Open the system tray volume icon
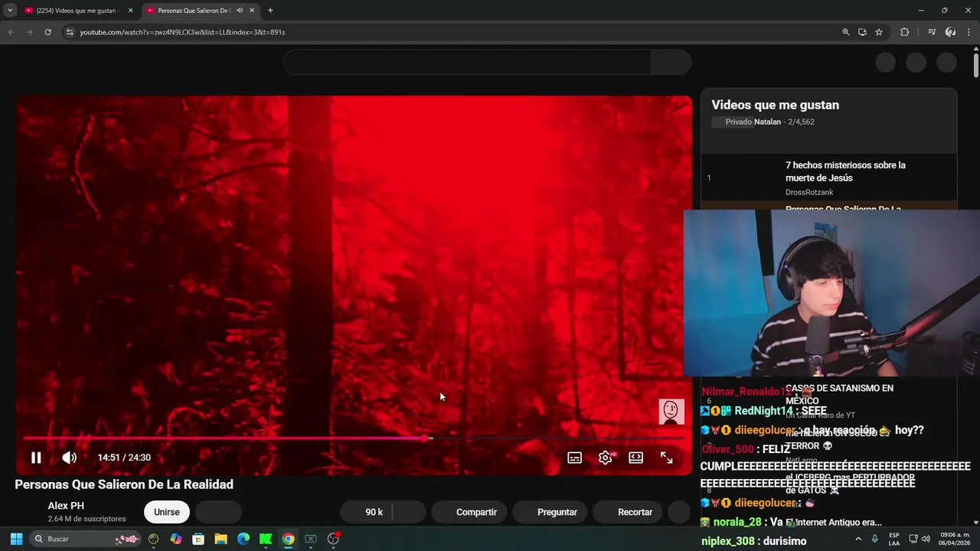Screen dimensions: 980x551 [926, 539]
